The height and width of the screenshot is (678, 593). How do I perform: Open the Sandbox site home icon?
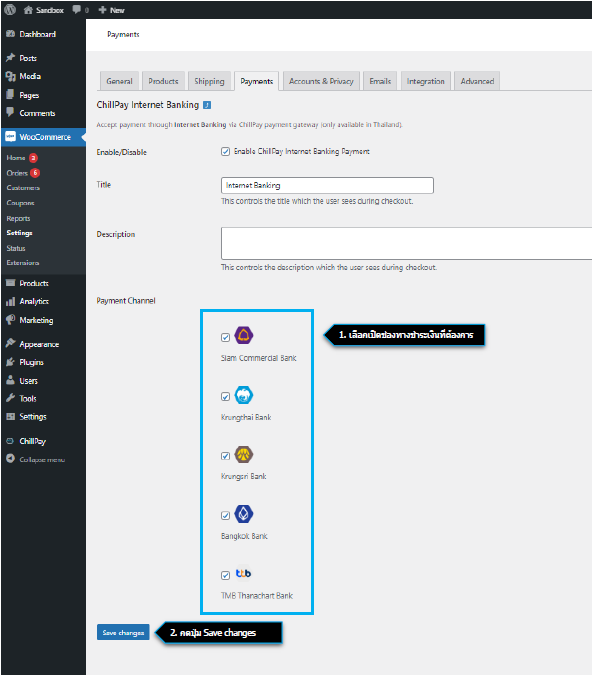coord(28,10)
